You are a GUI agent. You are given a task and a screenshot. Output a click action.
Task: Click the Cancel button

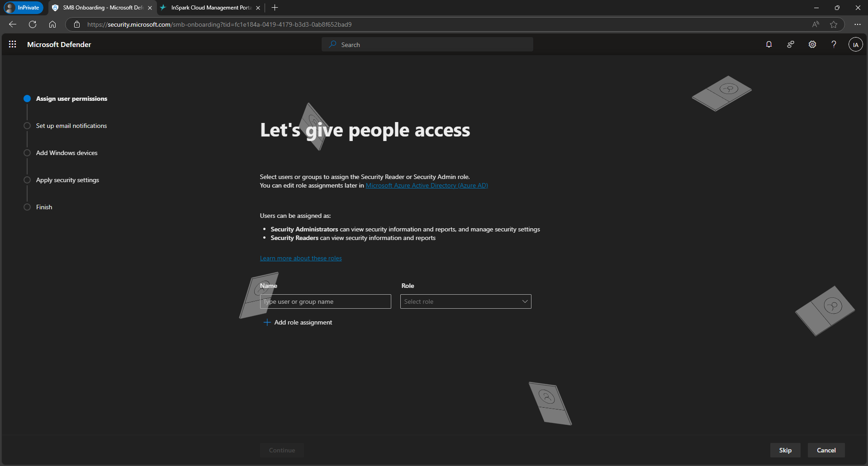click(826, 450)
